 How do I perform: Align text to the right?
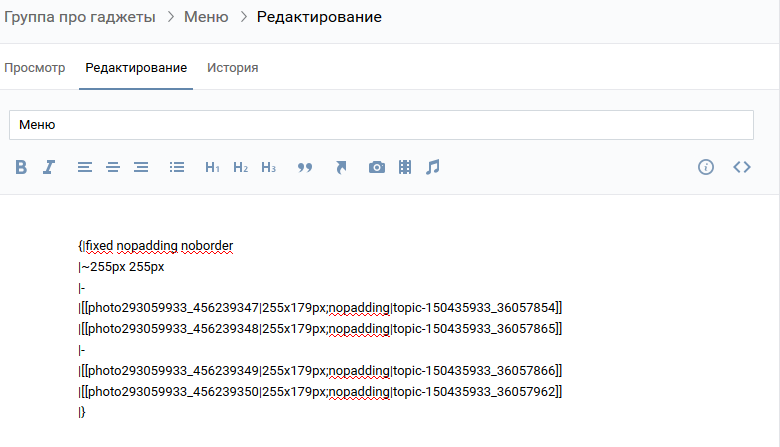141,167
